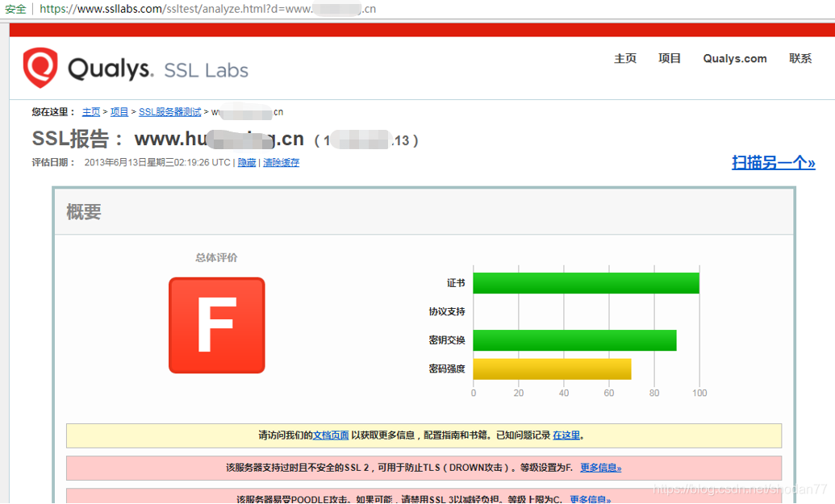The width and height of the screenshot is (835, 504).
Task: Click the 证书 chart label
Action: click(x=456, y=283)
